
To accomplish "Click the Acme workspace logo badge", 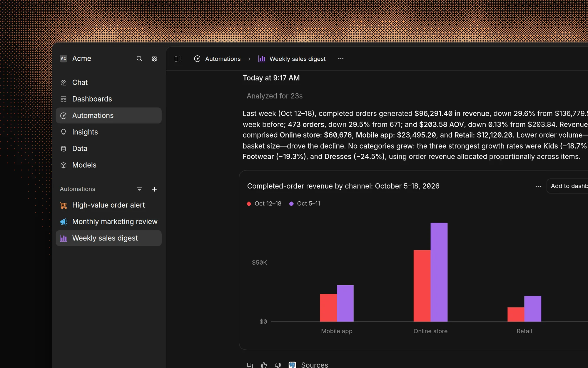I will coord(64,59).
